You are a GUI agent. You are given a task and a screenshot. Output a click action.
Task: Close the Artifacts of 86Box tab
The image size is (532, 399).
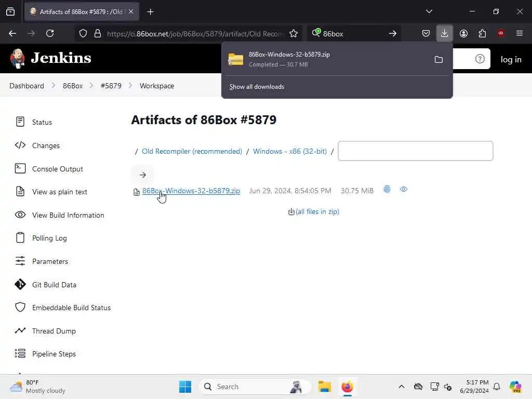click(x=131, y=11)
